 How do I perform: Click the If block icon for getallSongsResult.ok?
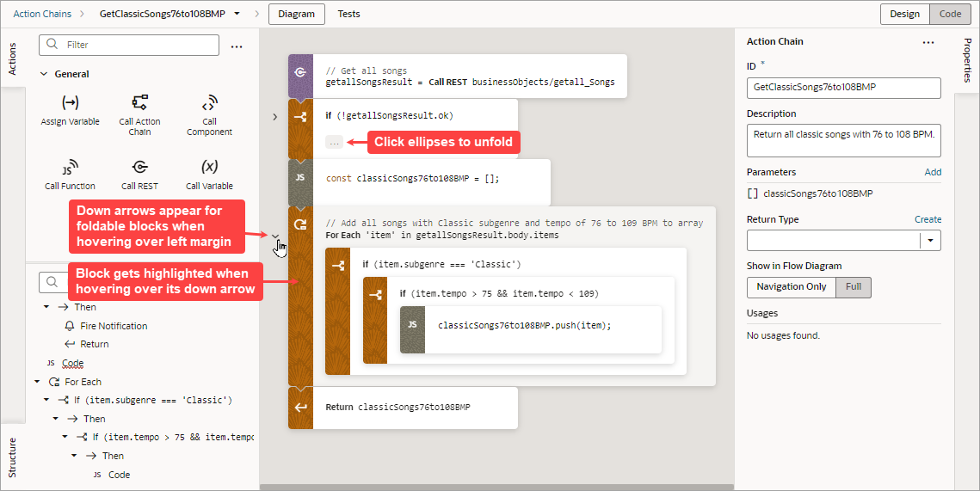click(x=300, y=117)
